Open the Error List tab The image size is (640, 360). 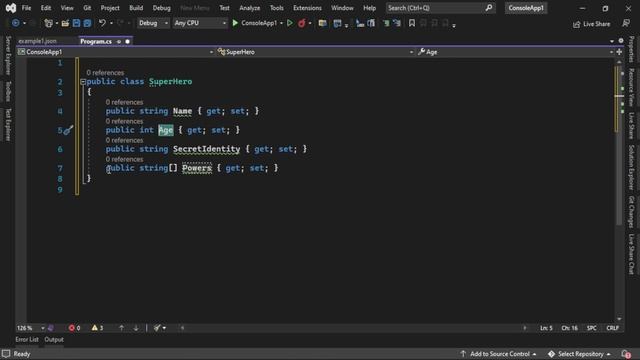coord(27,339)
